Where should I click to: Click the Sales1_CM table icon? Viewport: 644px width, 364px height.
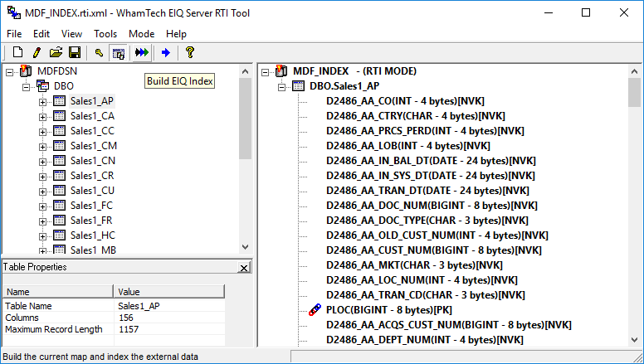pos(60,146)
